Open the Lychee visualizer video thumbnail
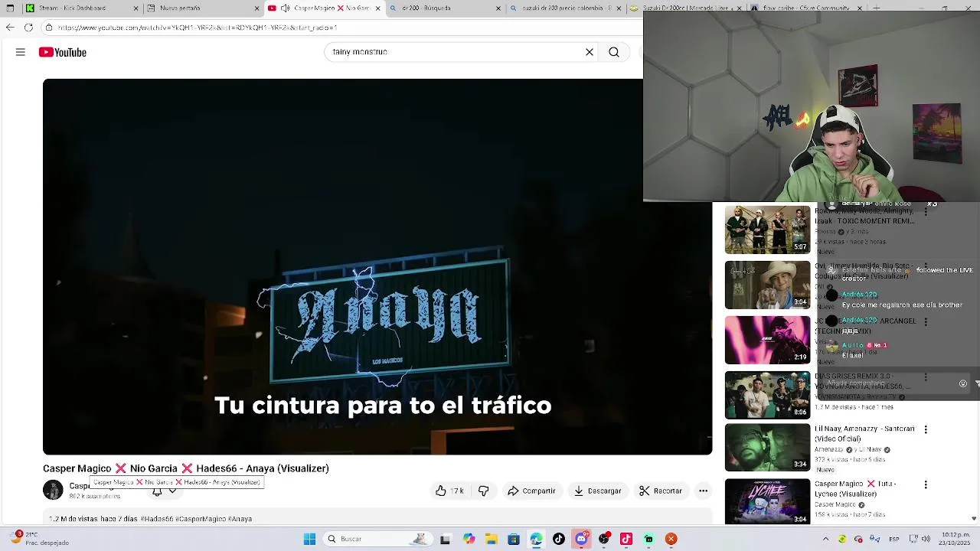Image resolution: width=980 pixels, height=551 pixels. (x=767, y=501)
